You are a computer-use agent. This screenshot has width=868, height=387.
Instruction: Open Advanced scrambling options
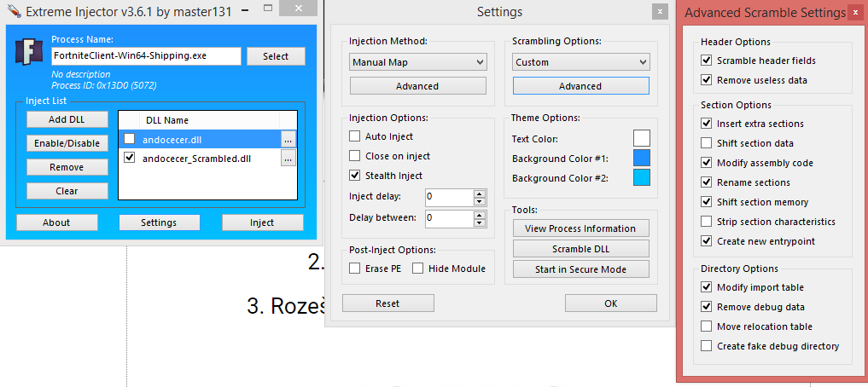[x=580, y=86]
